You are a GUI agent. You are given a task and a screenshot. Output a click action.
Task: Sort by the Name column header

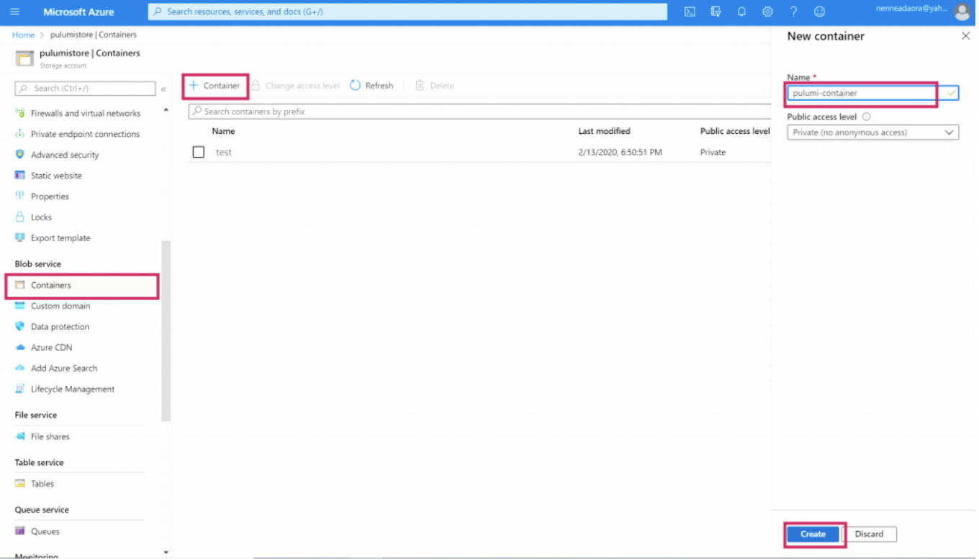point(225,132)
